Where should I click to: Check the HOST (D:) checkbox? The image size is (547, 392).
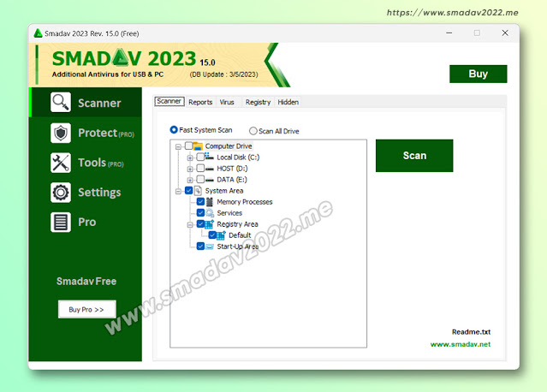coord(200,168)
